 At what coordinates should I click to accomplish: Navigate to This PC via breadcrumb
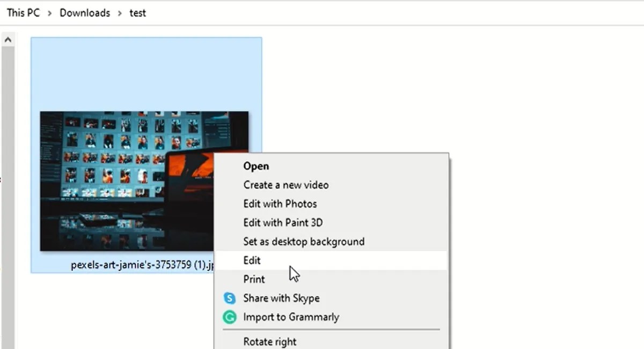pos(23,12)
